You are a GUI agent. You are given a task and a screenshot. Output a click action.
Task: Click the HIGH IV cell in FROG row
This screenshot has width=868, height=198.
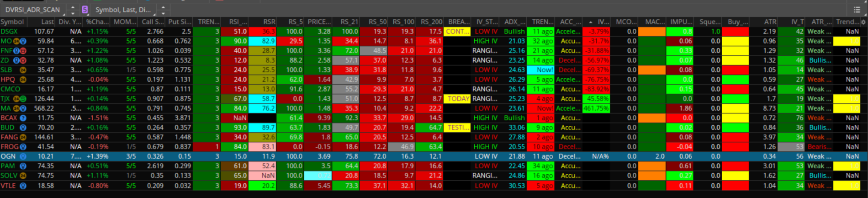click(x=485, y=147)
